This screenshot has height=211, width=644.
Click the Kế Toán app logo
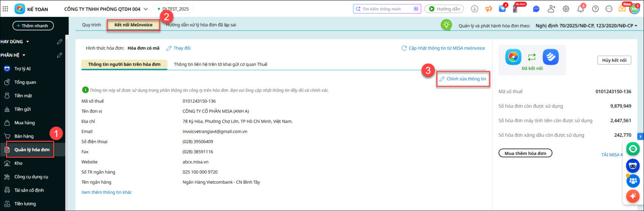coord(19,8)
